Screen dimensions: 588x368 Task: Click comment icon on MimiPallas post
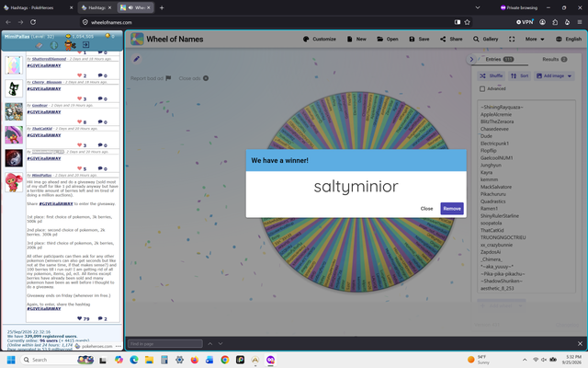[100, 318]
